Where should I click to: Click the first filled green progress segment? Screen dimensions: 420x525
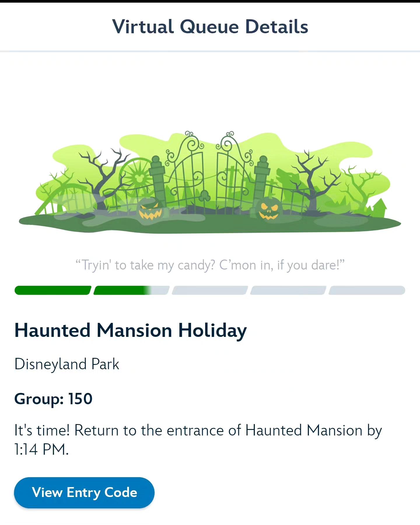(53, 290)
